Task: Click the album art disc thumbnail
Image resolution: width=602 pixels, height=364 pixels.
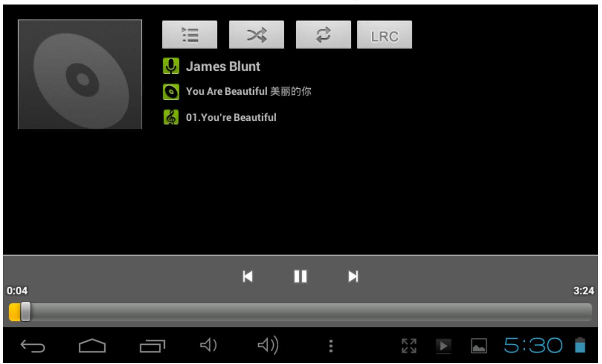Action: pyautogui.click(x=80, y=75)
